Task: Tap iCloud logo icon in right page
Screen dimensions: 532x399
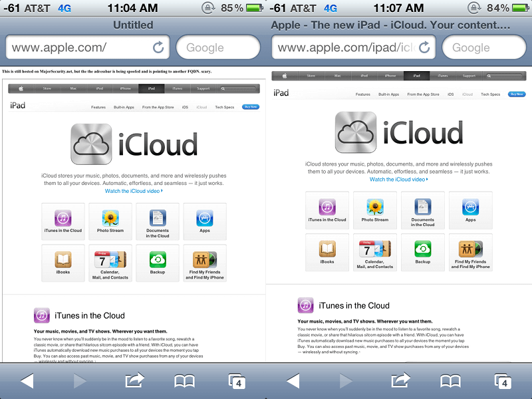Action: pos(356,132)
